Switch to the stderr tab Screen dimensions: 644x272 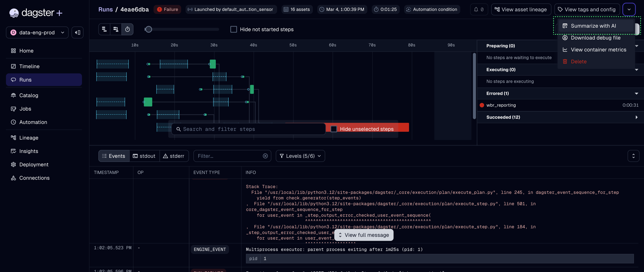pyautogui.click(x=174, y=156)
